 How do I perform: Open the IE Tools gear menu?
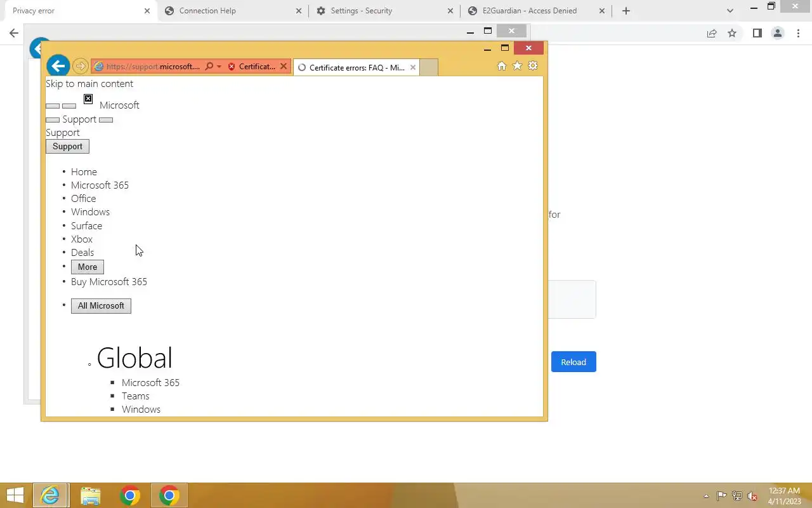pos(533,66)
